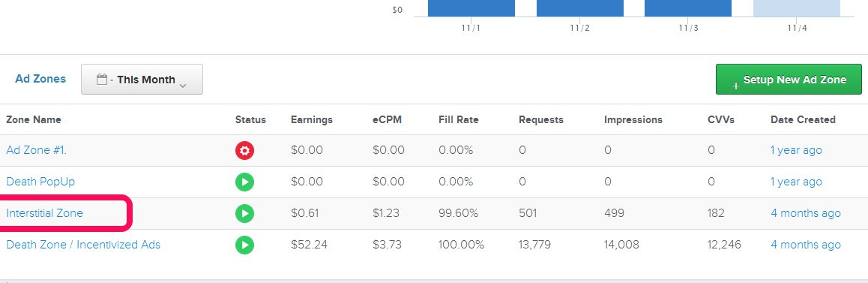
Task: Open the Death Zone / Incentivized Ads link
Action: pos(83,245)
